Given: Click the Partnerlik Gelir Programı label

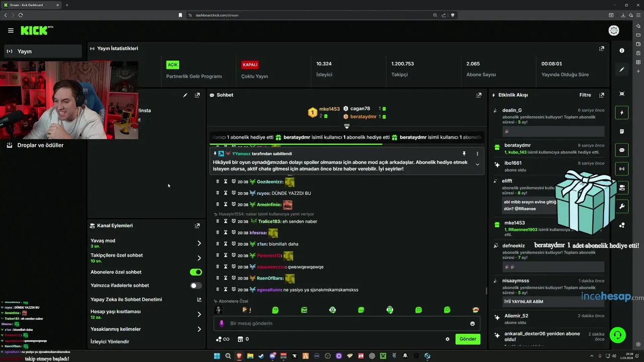Looking at the screenshot, I should click(194, 76).
